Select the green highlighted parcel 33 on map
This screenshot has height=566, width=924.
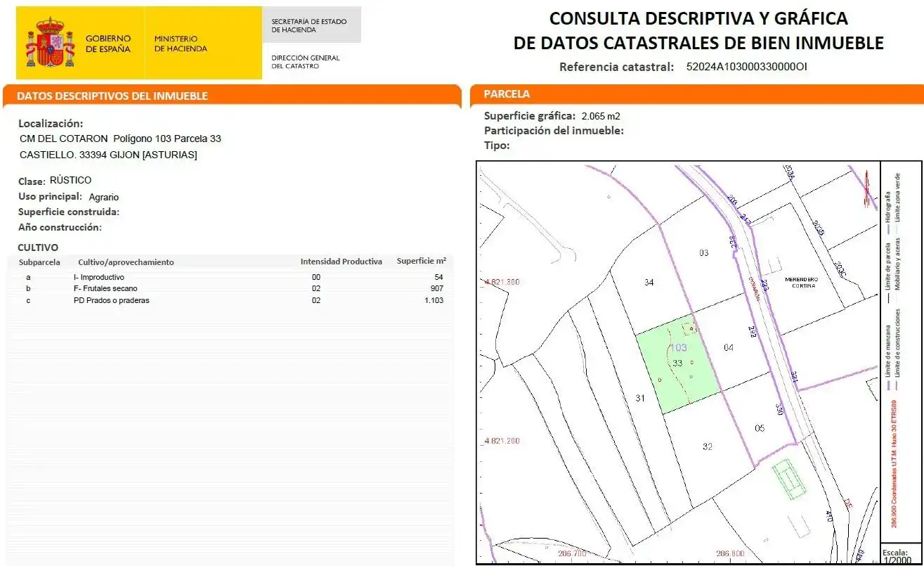pos(677,365)
